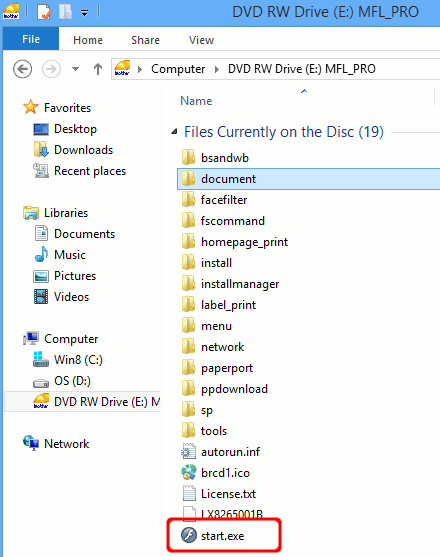Click the Forward navigation arrow

pyautogui.click(x=51, y=69)
